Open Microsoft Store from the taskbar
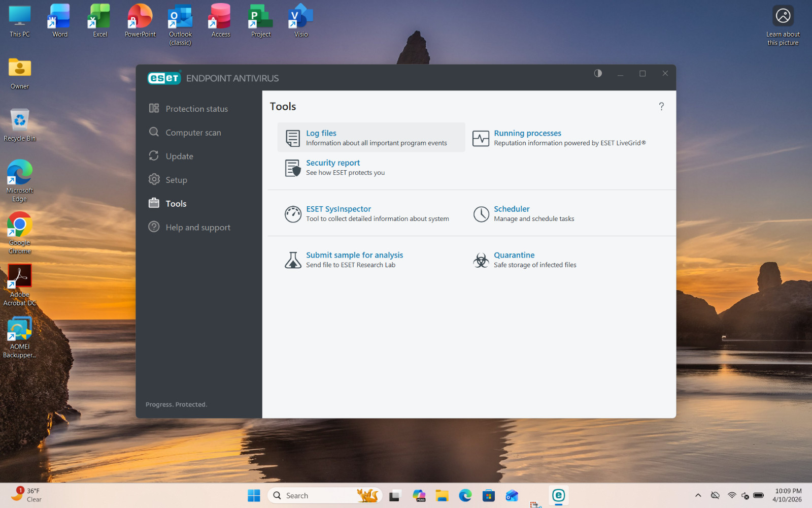The height and width of the screenshot is (508, 812). pyautogui.click(x=489, y=495)
